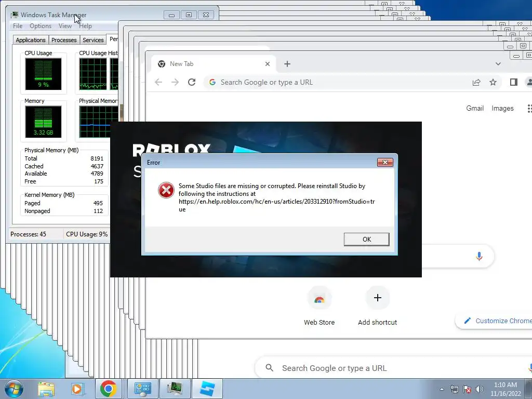532x399 pixels.
Task: Click the Memory meter showing 3.32 GB
Action: click(44, 122)
